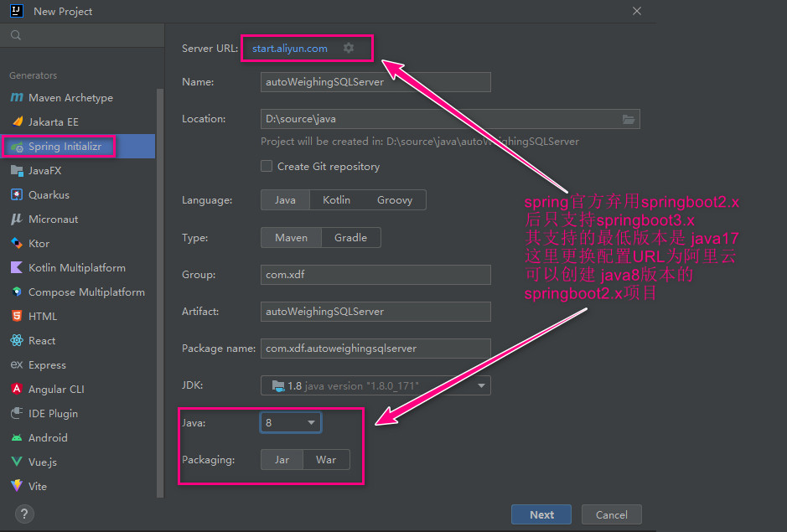Click the Location input field

tap(450, 119)
